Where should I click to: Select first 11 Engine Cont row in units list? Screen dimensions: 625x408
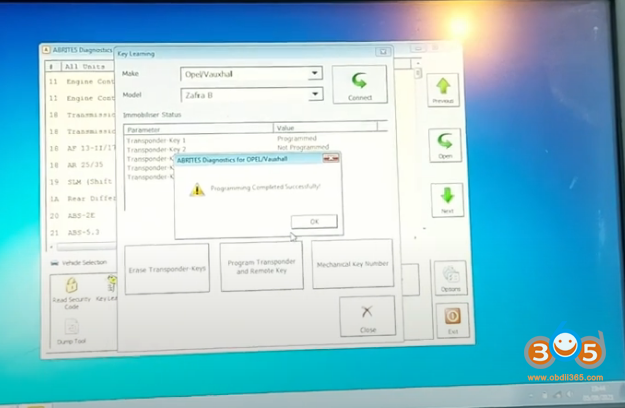click(81, 82)
